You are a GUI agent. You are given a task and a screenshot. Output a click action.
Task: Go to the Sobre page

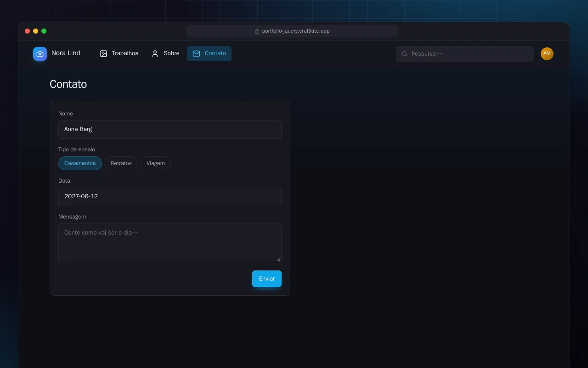165,53
